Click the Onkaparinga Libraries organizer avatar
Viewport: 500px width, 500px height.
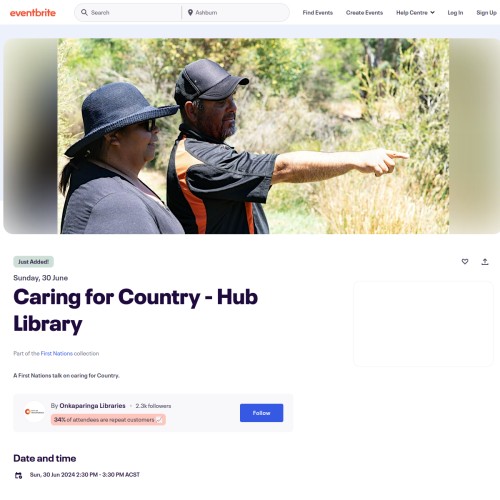tap(34, 412)
